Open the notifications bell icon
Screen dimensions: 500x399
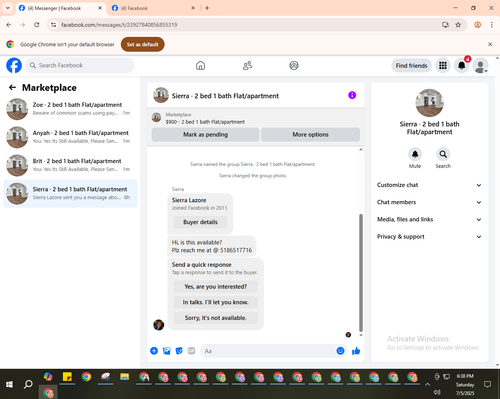(x=462, y=66)
